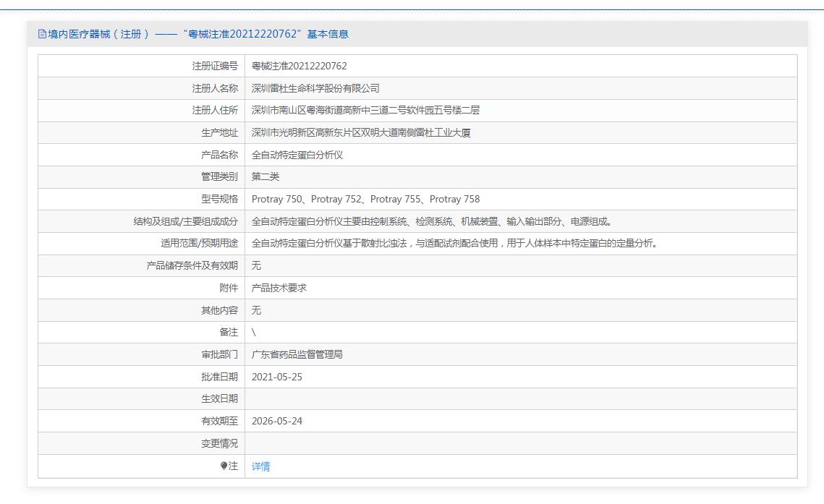Click the 无 value in 产品储存条件 row
824x504 pixels.
(x=256, y=265)
